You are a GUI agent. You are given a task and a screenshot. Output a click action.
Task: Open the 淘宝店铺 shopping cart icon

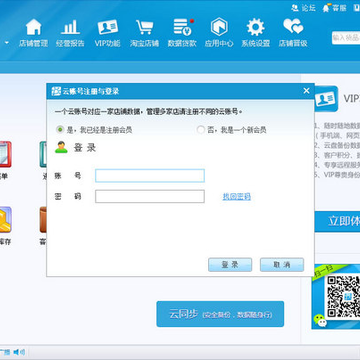pyautogui.click(x=144, y=33)
